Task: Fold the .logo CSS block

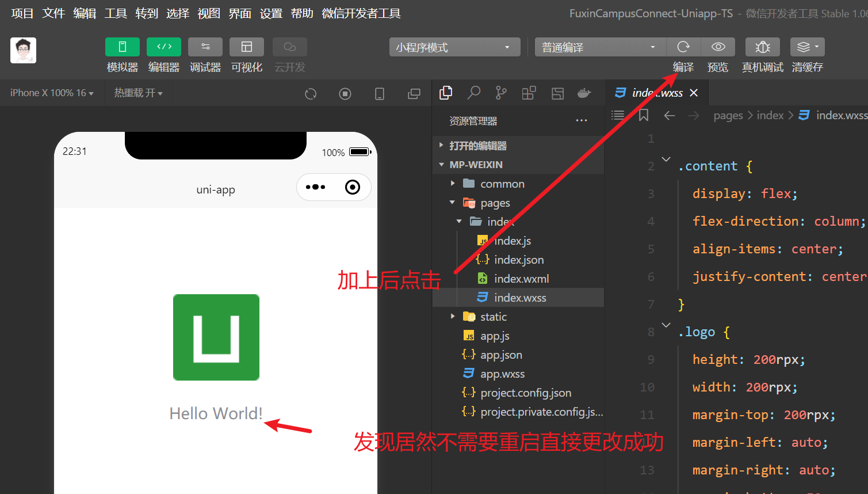Action: tap(666, 325)
